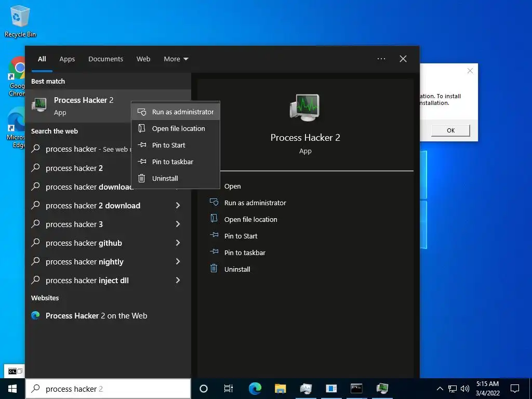Expand 'process hacker 2 download' suggestion arrow

[178, 205]
